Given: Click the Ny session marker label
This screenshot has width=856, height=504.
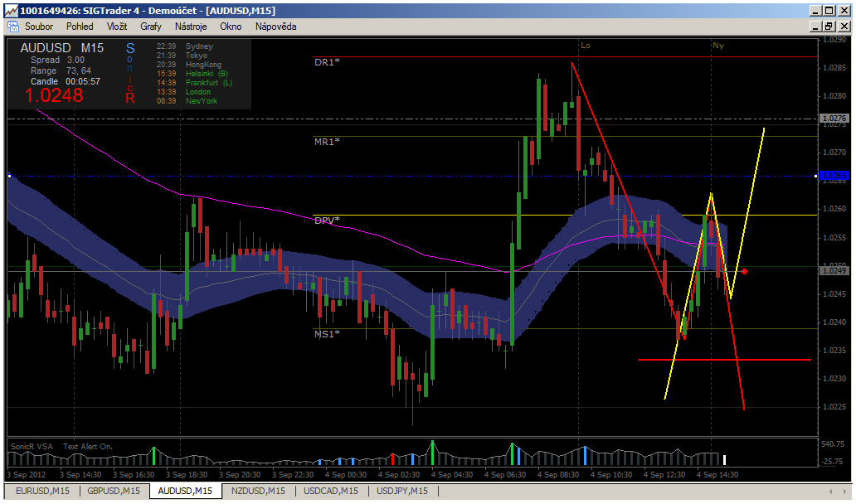Looking at the screenshot, I should click(x=717, y=46).
